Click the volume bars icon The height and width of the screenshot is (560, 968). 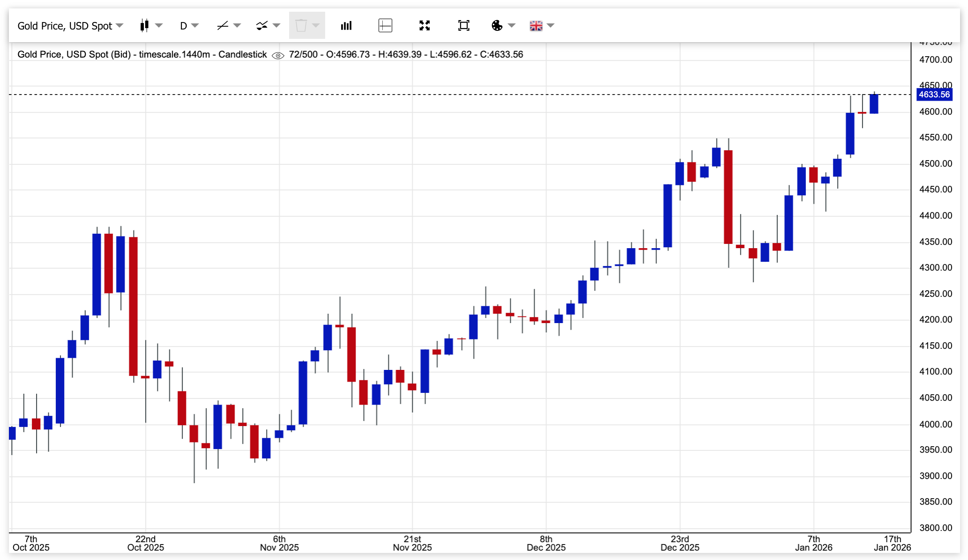[346, 25]
